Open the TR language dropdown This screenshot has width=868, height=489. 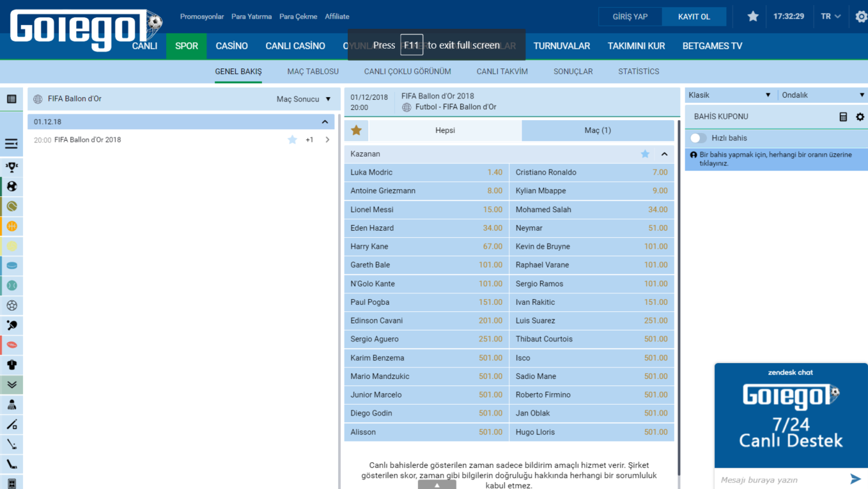click(x=831, y=17)
